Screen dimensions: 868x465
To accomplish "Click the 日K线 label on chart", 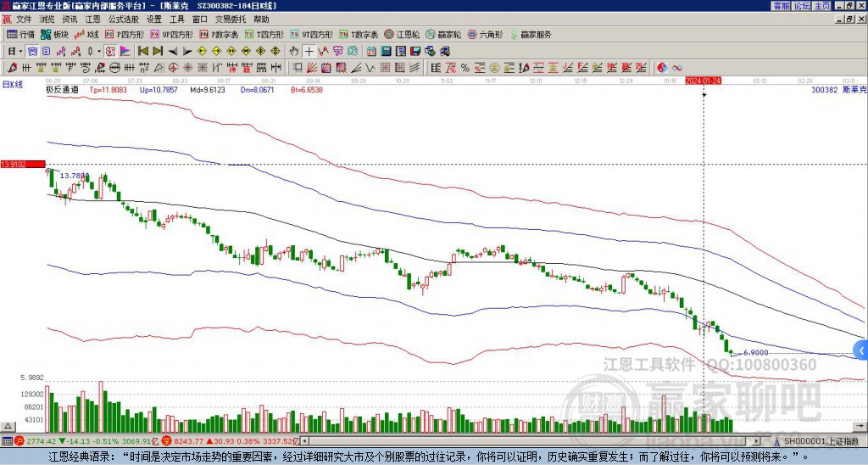I will tap(13, 85).
